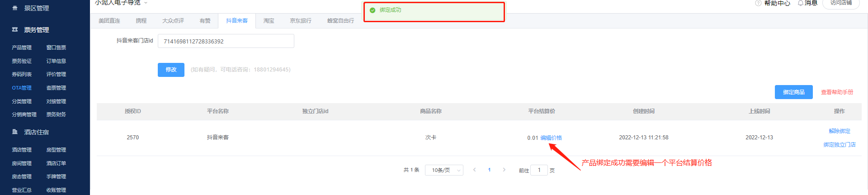Expand the 小泥人电子导览 account dropdown
The height and width of the screenshot is (195, 868).
point(146,3)
